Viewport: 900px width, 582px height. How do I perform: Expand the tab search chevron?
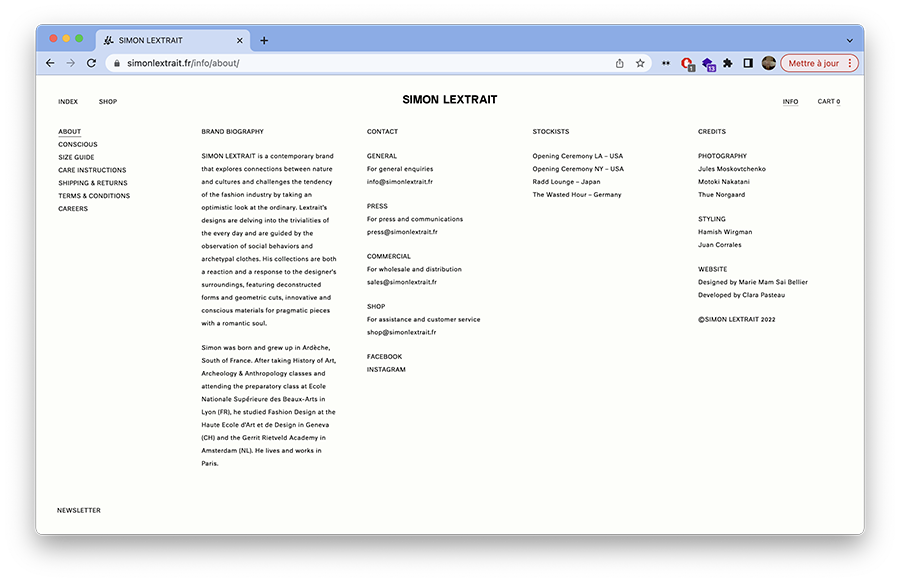(850, 40)
